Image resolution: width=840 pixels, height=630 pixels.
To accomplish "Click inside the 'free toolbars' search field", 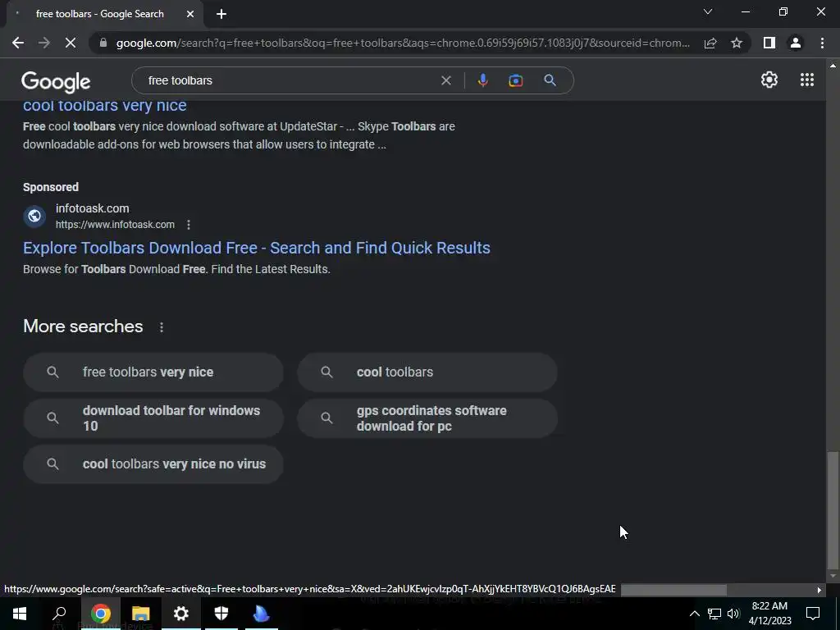I will pos(290,80).
